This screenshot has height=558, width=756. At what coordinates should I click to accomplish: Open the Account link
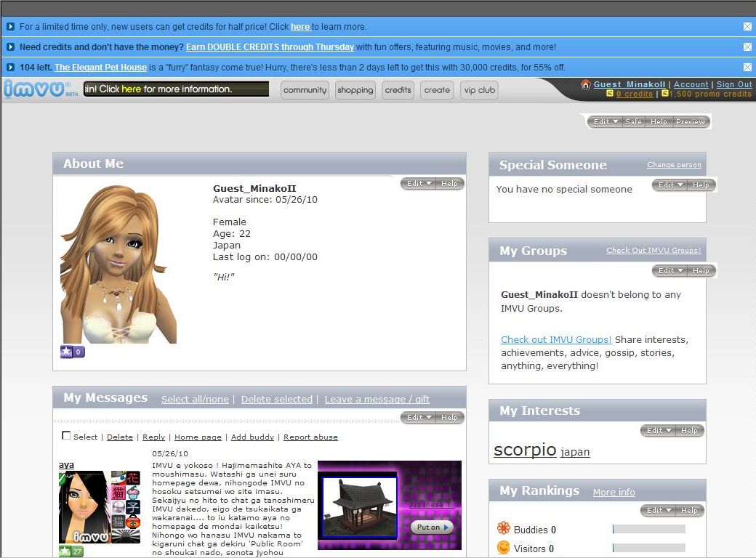pyautogui.click(x=691, y=84)
